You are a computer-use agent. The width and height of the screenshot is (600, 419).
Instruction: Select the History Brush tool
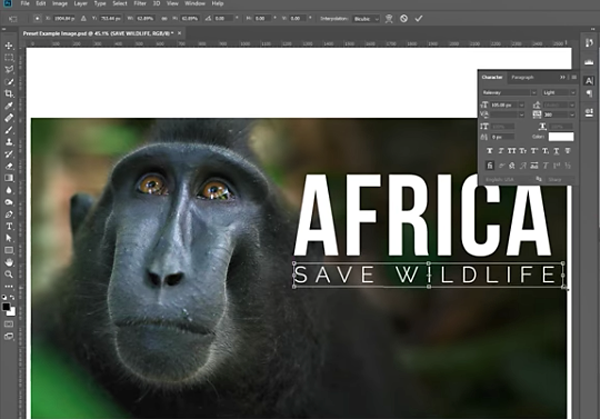tap(9, 154)
